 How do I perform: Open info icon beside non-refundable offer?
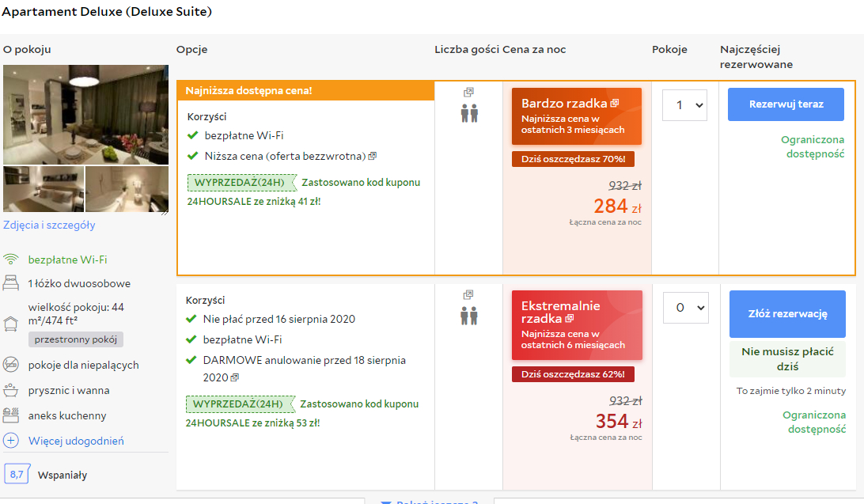pyautogui.click(x=373, y=157)
